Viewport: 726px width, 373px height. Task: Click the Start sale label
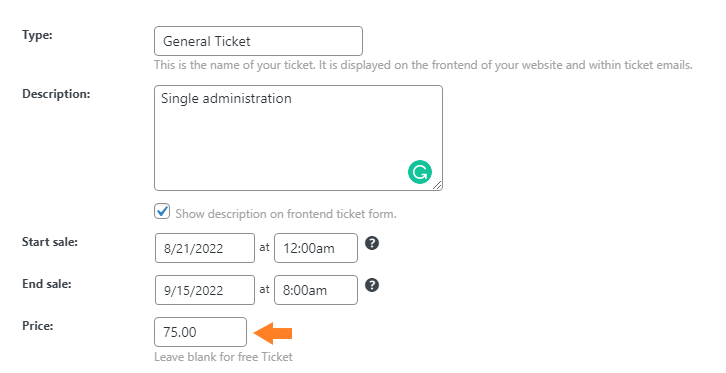[x=50, y=242]
